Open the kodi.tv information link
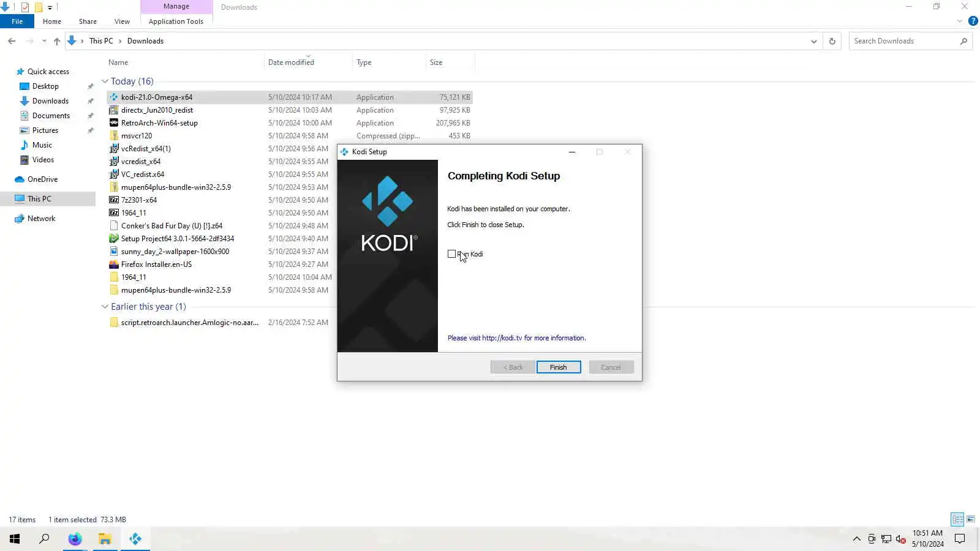980x551 pixels. 516,338
